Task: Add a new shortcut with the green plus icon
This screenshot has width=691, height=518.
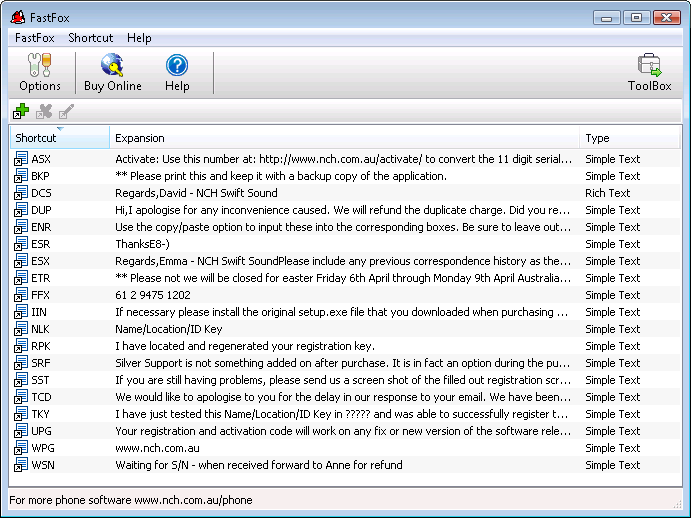Action: [21, 111]
